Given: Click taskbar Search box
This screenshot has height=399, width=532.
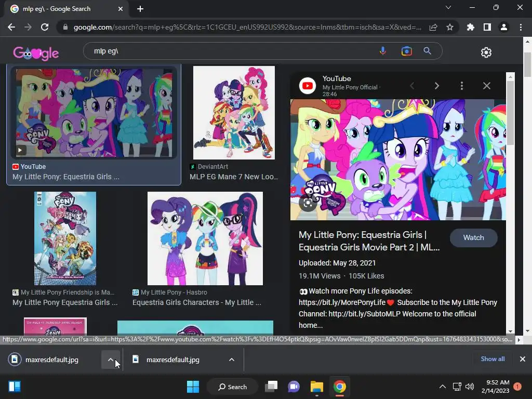Looking at the screenshot, I should point(233,387).
